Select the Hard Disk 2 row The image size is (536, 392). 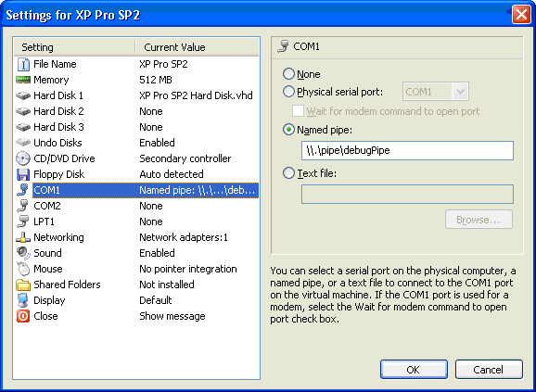pos(136,111)
